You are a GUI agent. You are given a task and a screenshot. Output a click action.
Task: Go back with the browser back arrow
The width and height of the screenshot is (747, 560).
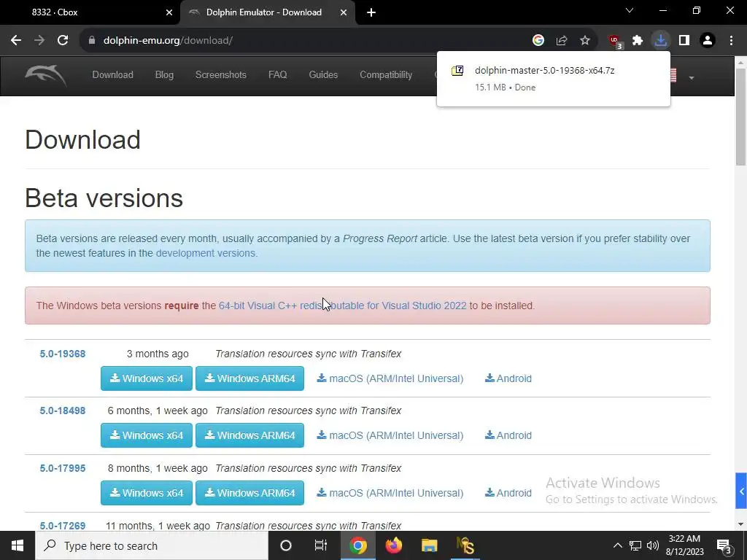pyautogui.click(x=16, y=41)
